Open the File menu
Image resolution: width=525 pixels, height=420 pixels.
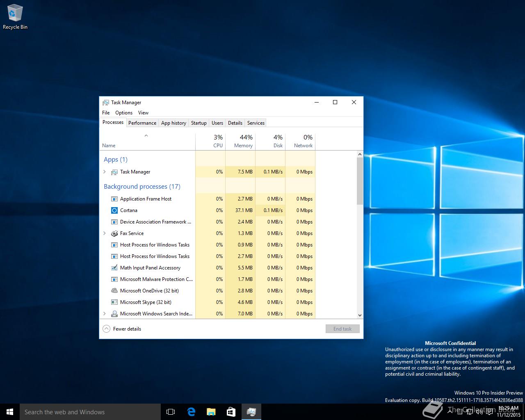coord(106,113)
